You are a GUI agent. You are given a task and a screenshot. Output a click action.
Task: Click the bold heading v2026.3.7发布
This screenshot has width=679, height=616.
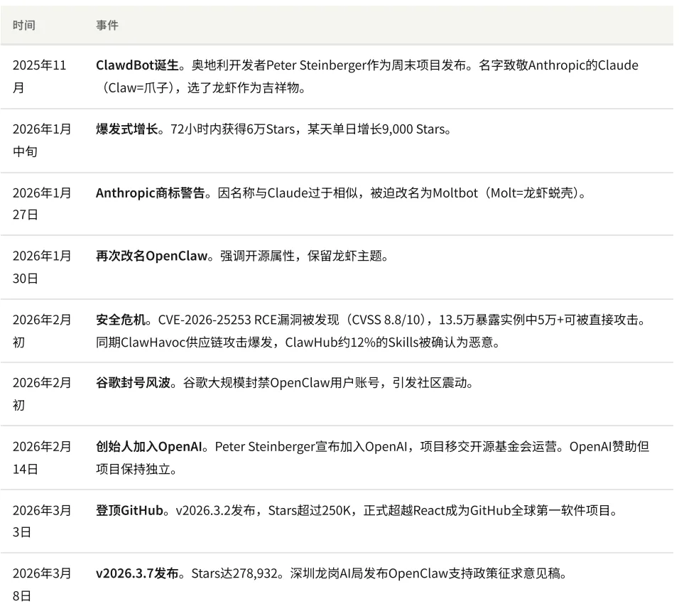[x=137, y=573]
